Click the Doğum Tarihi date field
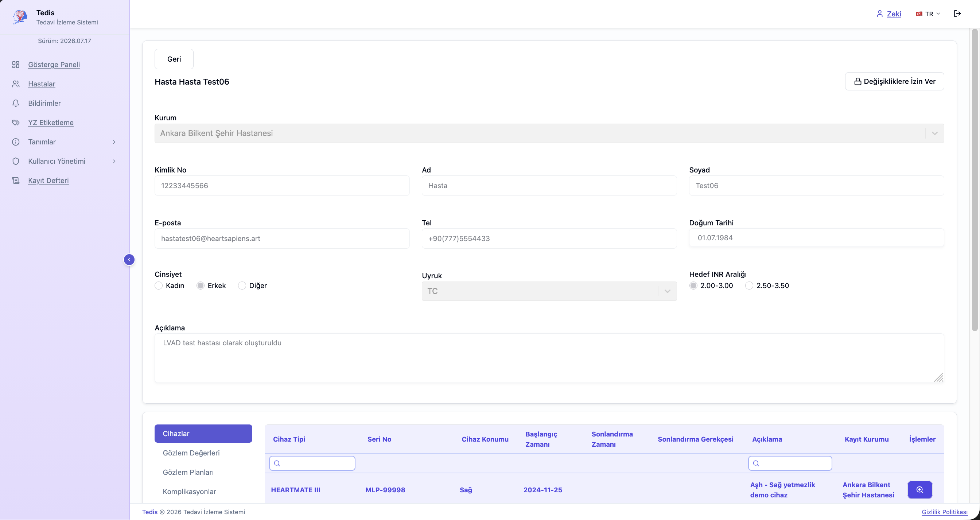Screen dimensions: 980x520 816,238
